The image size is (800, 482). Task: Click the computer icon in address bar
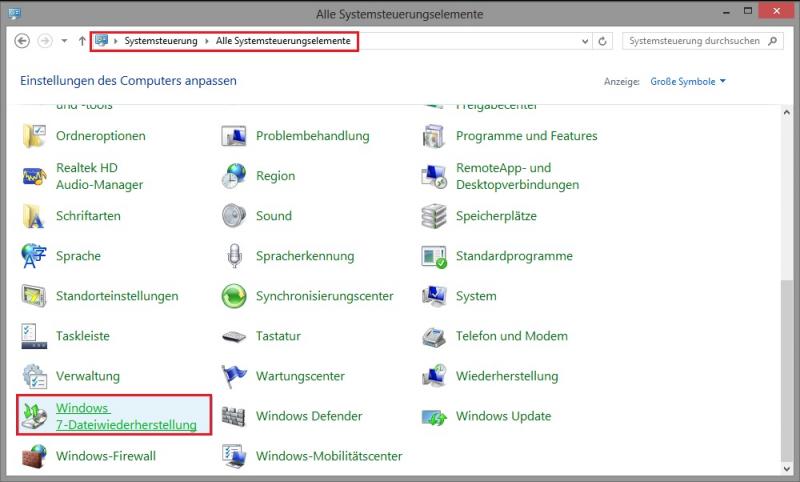pyautogui.click(x=102, y=40)
